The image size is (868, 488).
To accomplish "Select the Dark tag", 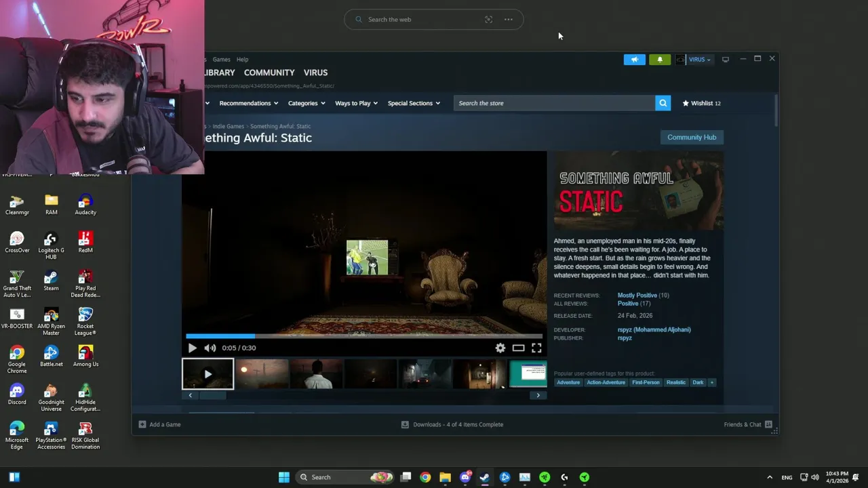I will tap(698, 382).
